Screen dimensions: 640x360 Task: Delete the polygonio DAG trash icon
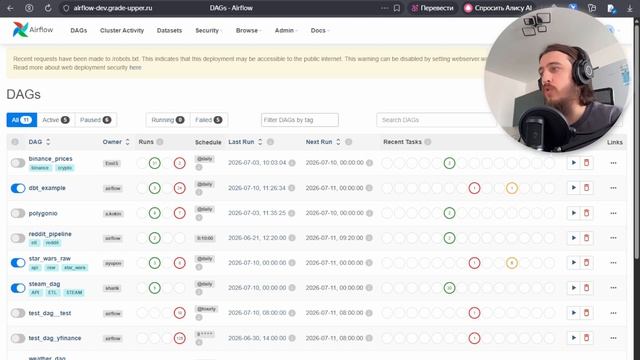(x=587, y=213)
